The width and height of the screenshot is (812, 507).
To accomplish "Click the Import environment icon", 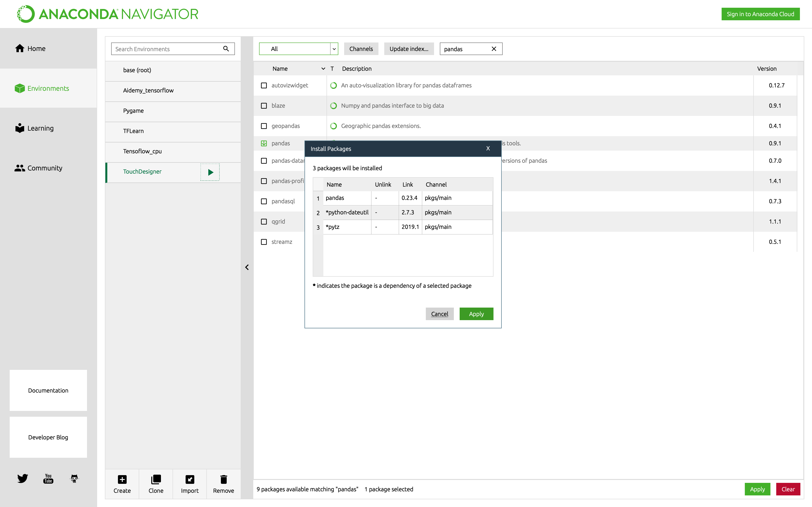I will (189, 479).
